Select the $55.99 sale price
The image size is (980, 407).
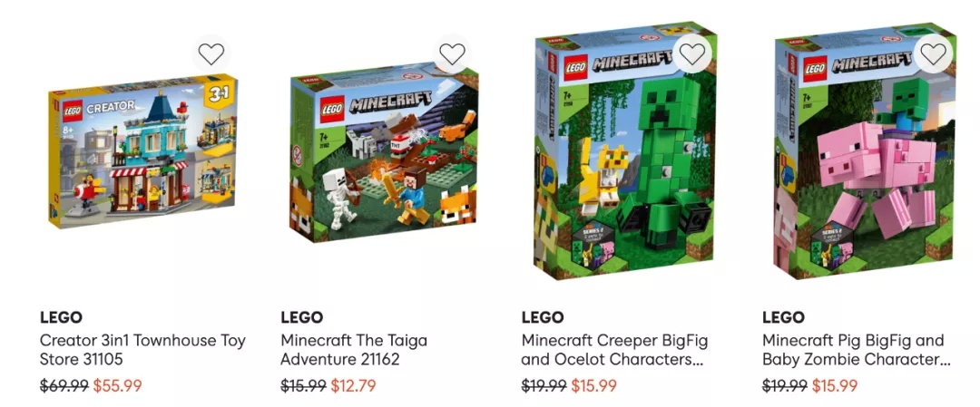coord(117,386)
